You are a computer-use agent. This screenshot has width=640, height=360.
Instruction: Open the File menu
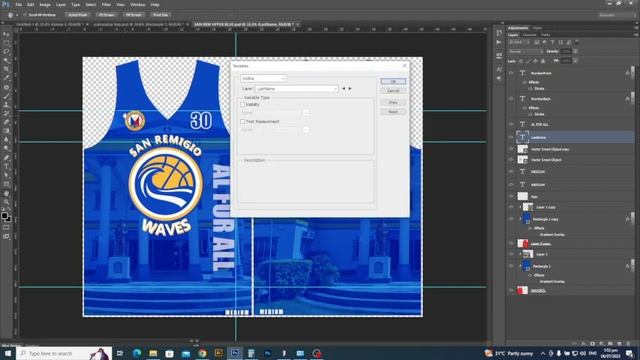[19, 4]
